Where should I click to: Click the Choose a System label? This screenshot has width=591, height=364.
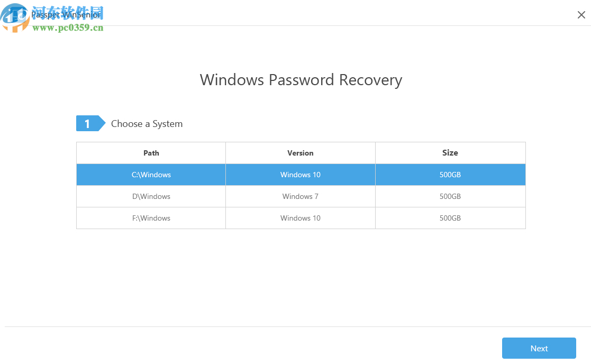click(146, 123)
